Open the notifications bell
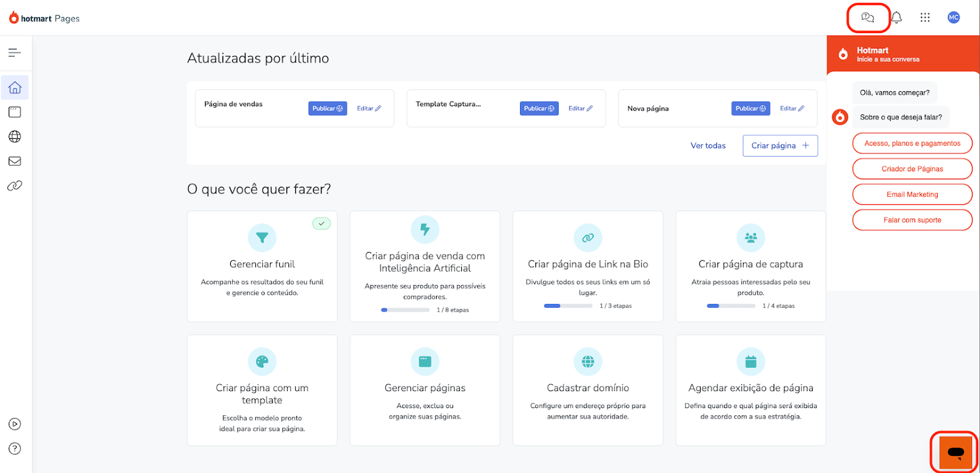Screen dimensions: 980x473 [896, 17]
